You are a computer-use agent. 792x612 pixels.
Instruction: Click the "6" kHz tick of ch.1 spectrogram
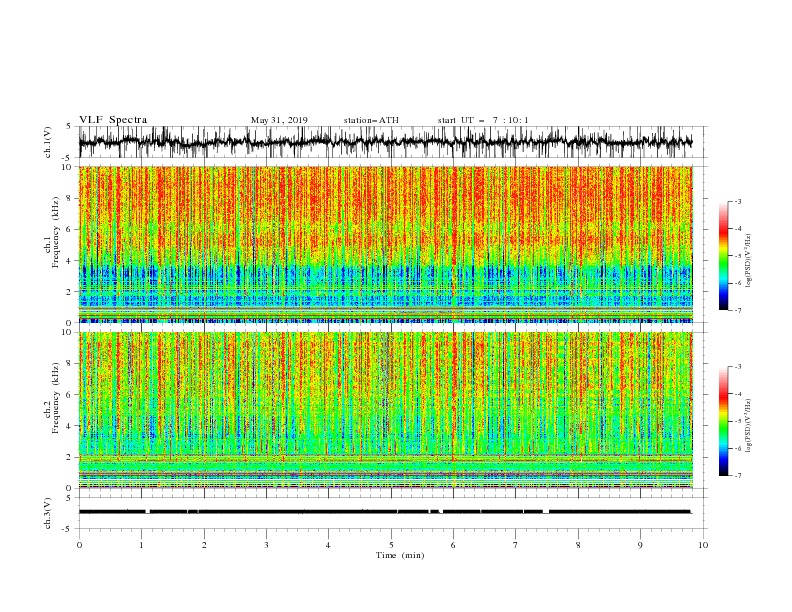[71, 229]
